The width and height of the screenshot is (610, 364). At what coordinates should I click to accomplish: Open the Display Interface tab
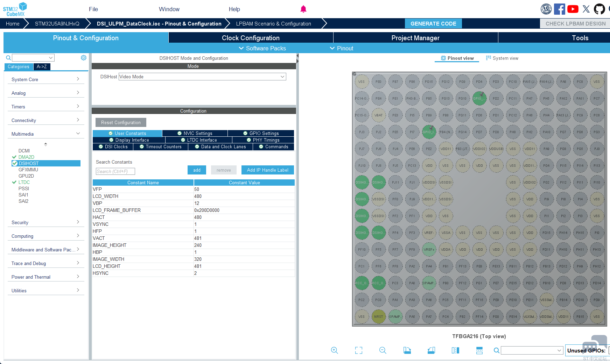click(x=129, y=140)
